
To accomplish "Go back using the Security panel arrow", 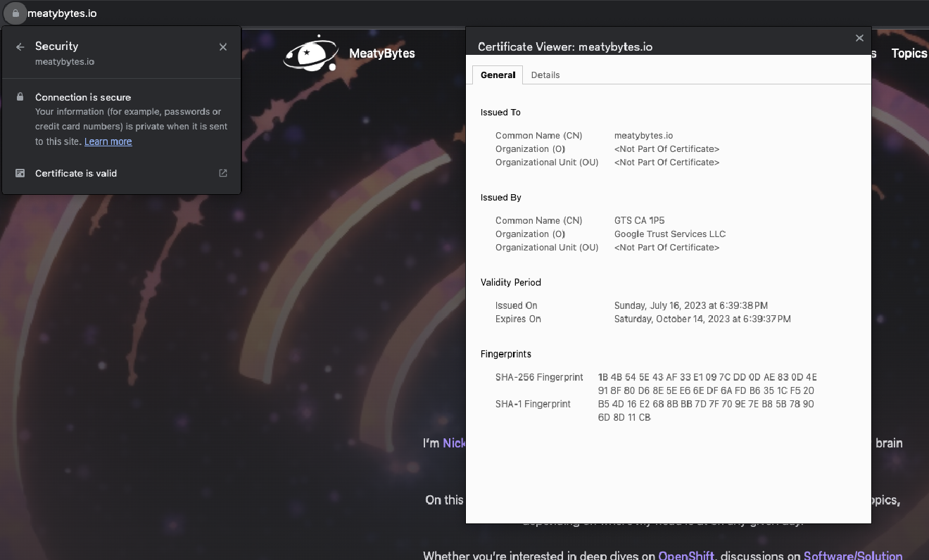I will click(x=18, y=46).
